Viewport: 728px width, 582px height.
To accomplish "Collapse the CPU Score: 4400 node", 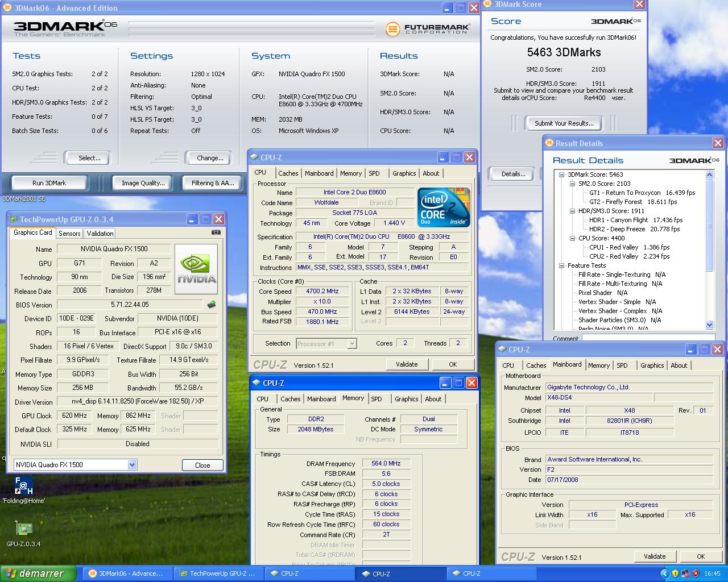I will pyautogui.click(x=573, y=238).
